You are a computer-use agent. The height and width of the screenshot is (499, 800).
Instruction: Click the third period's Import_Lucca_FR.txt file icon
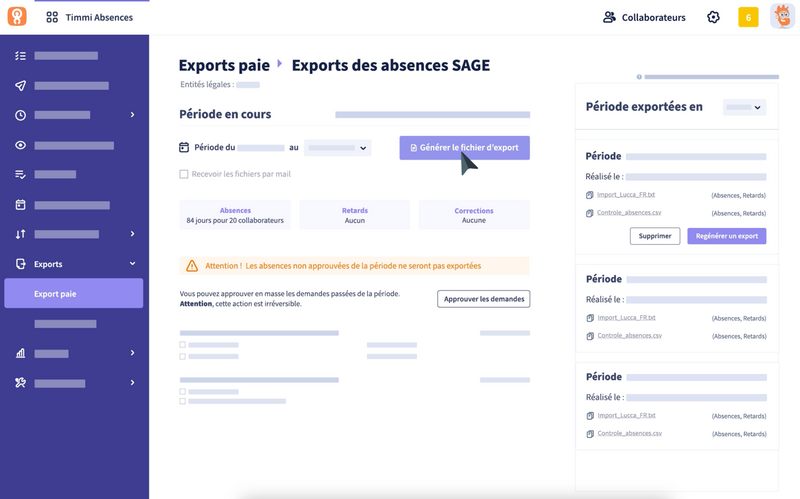tap(590, 416)
